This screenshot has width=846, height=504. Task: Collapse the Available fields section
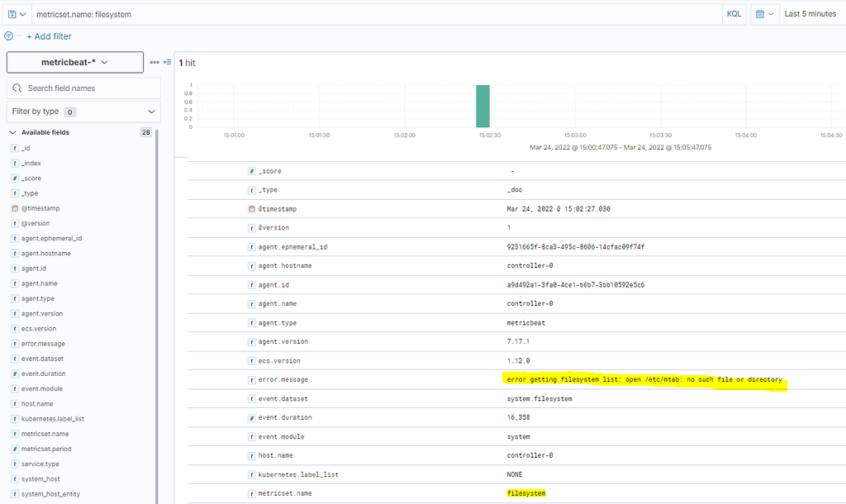click(x=12, y=131)
